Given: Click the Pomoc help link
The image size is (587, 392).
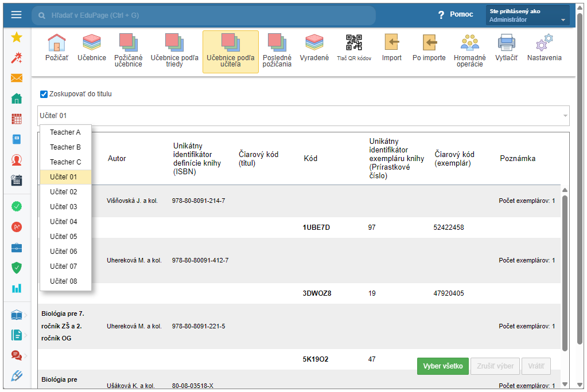Looking at the screenshot, I should [x=456, y=15].
